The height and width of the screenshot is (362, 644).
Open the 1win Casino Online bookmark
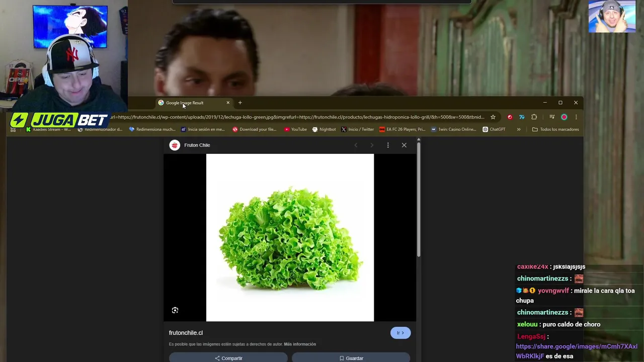coord(453,129)
